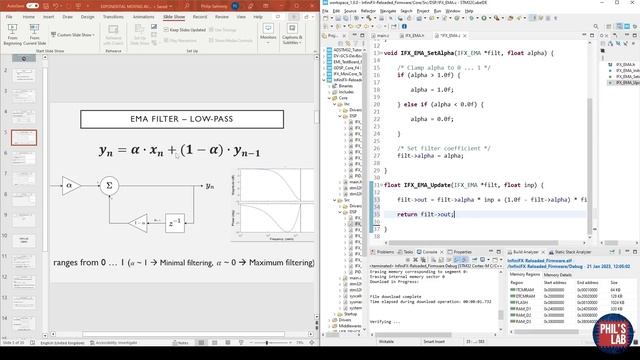Viewport: 640px width, 360px height.
Task: Select slide 10 thumbnail
Action: (x=24, y=241)
